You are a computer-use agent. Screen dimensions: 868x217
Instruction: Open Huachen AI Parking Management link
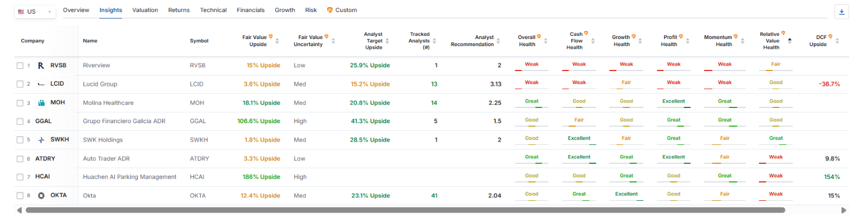click(130, 177)
